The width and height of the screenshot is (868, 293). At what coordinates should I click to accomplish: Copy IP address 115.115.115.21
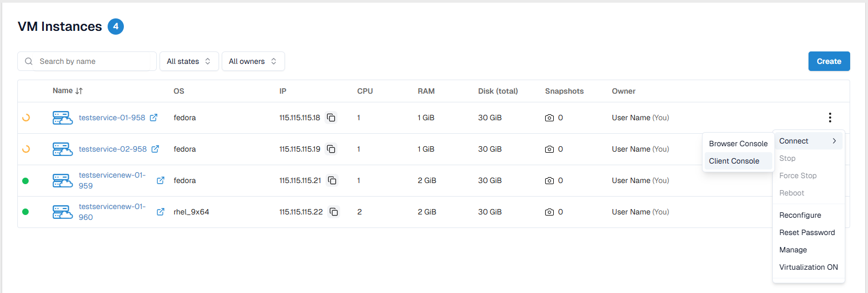[332, 180]
